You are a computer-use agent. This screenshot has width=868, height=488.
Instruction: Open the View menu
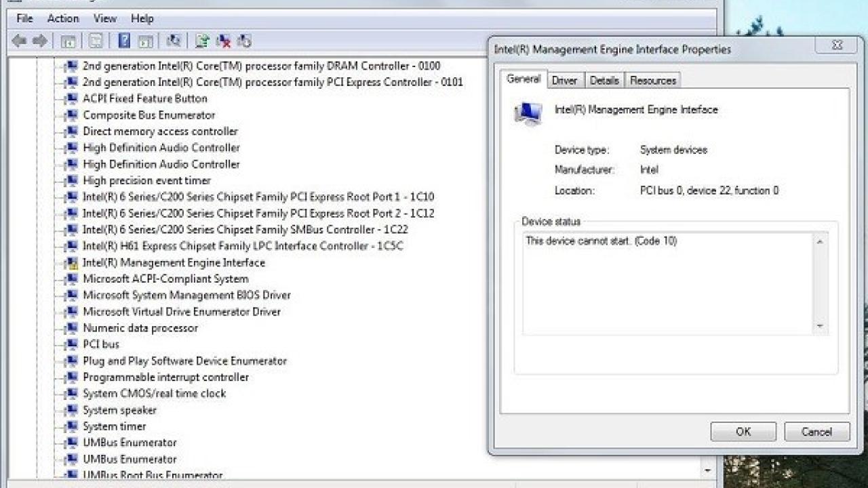105,18
